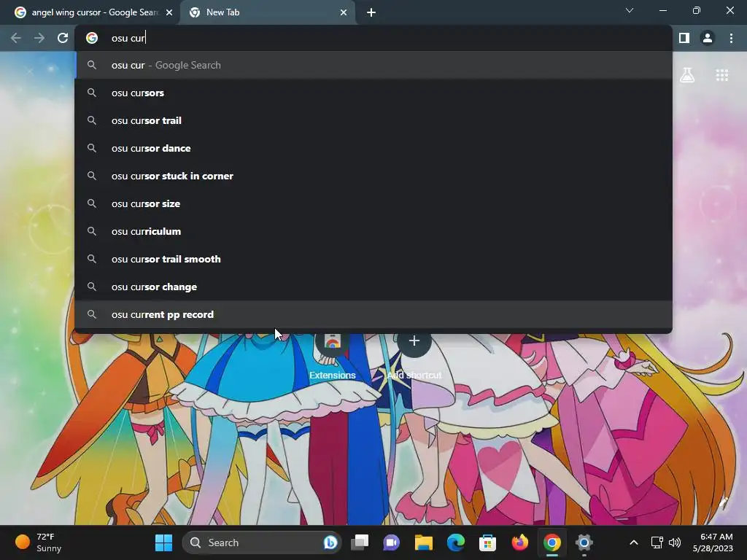Click the address bar containing osu cur
This screenshot has width=747, height=560.
pyautogui.click(x=373, y=38)
